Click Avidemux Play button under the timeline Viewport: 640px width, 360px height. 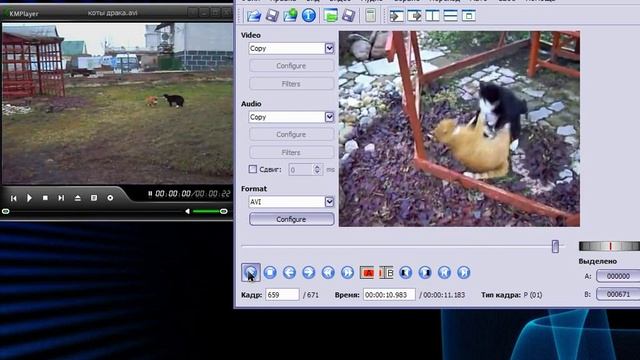(x=251, y=272)
